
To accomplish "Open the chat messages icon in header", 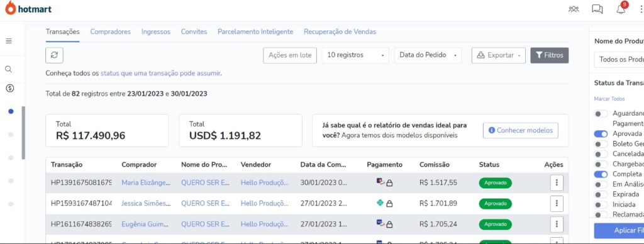I will pos(597,9).
